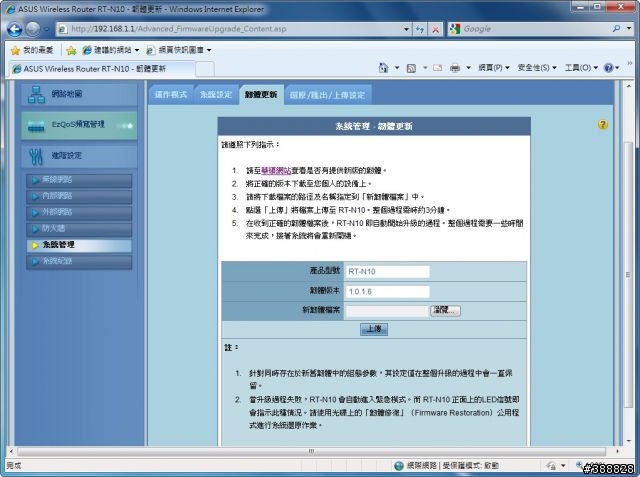Click the 上傳 upload button
This screenshot has height=477, width=640.
point(374,329)
